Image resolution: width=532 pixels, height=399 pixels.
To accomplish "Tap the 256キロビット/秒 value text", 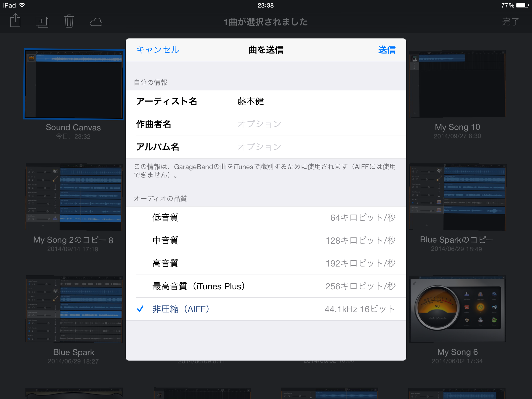I will click(x=361, y=286).
